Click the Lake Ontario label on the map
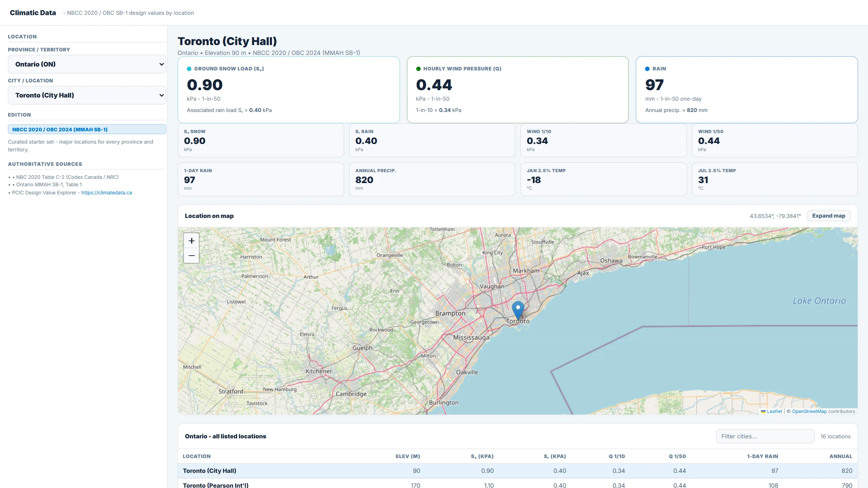Screen dimensions: 868x488 (x=819, y=301)
